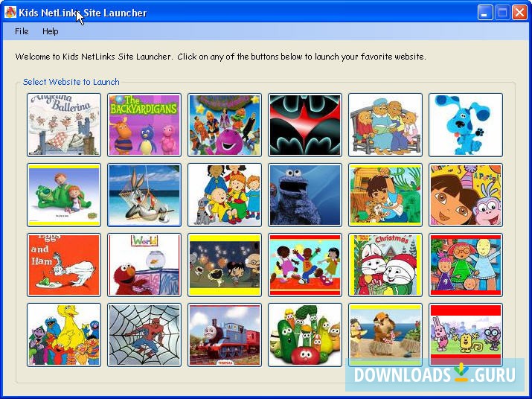Open the Maggie and friends cartoon site
Viewport: 532px width, 399px height.
point(466,265)
